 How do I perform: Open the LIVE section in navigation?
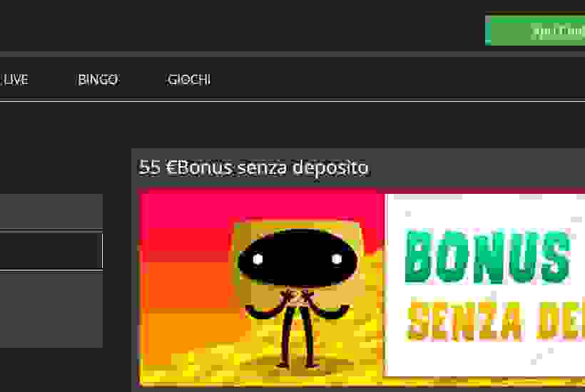coord(14,80)
